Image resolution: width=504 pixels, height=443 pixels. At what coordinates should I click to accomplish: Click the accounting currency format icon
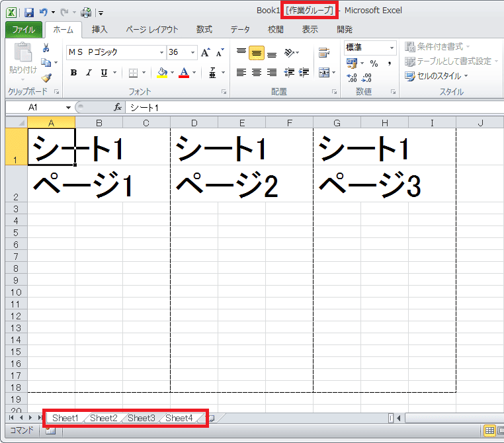(352, 63)
